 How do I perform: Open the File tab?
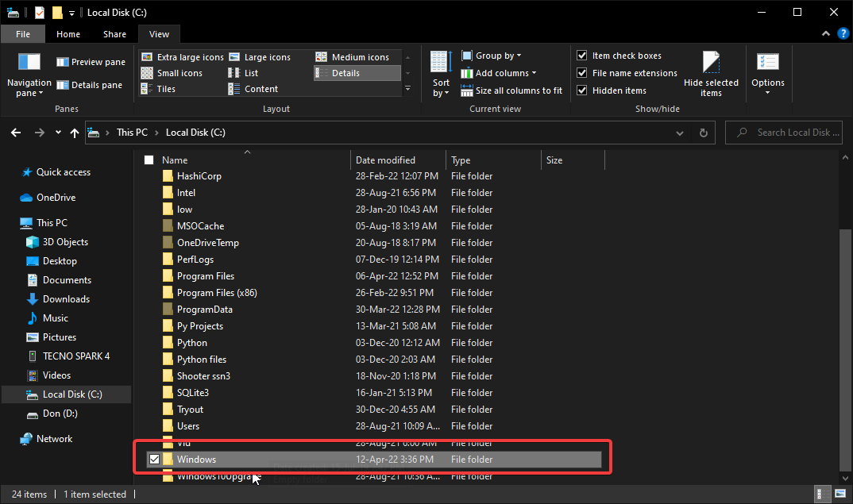[23, 34]
